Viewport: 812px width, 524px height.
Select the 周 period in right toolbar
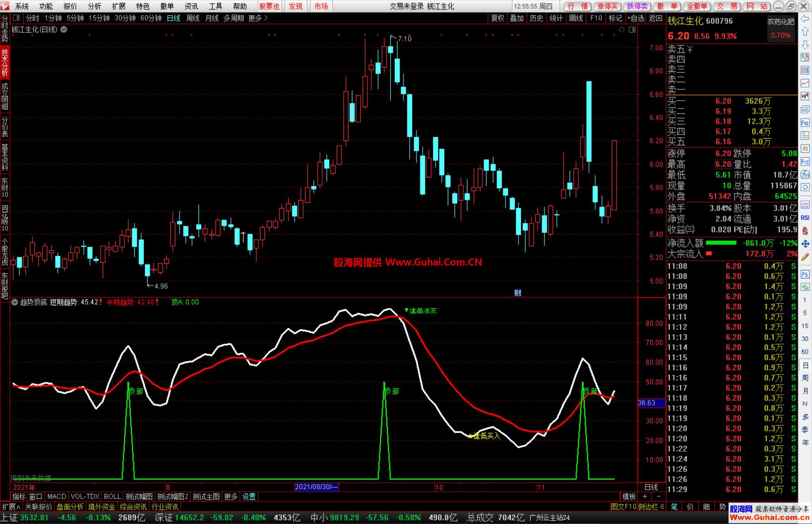click(805, 378)
